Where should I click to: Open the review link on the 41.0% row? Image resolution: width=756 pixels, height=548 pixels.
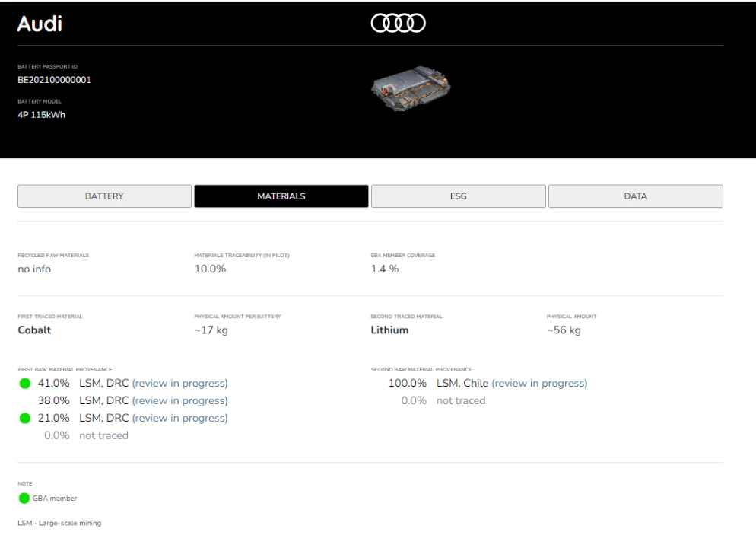(x=179, y=383)
